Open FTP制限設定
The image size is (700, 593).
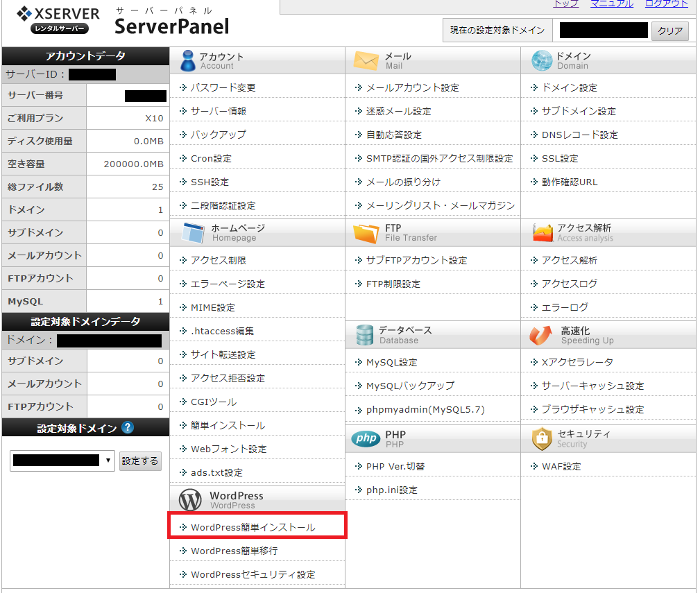[393, 284]
